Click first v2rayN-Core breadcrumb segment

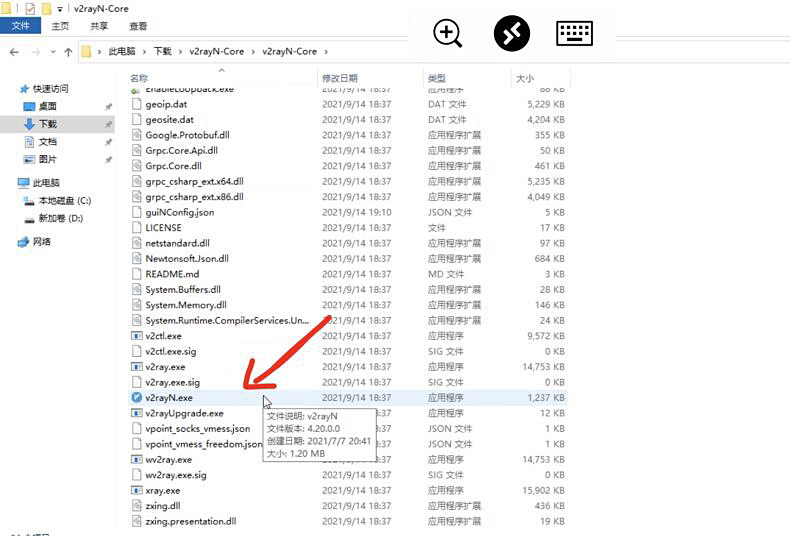pyautogui.click(x=217, y=51)
